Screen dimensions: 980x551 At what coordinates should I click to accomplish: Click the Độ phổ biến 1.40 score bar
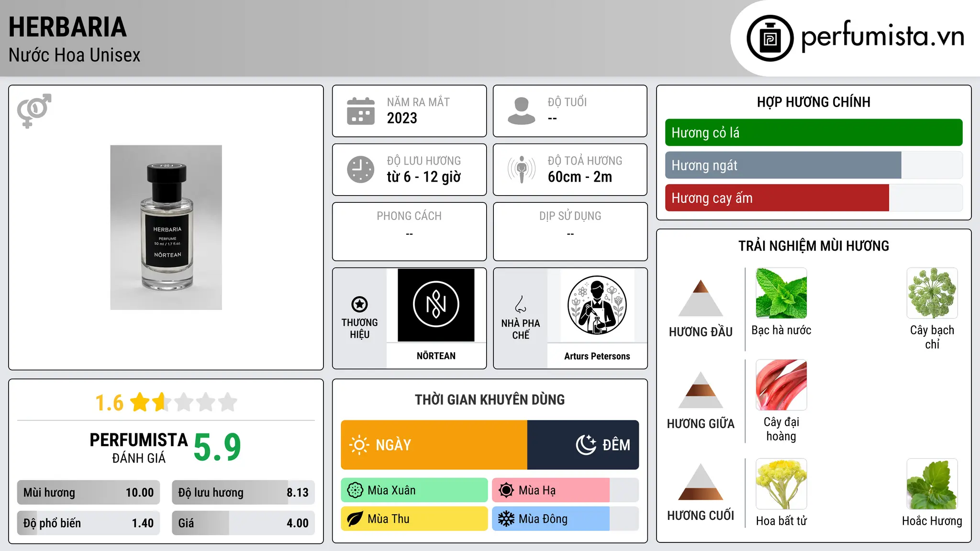[89, 523]
